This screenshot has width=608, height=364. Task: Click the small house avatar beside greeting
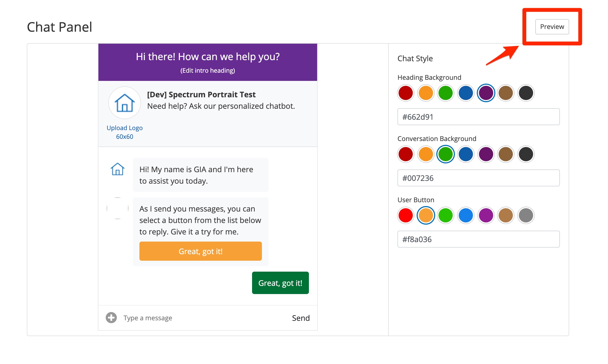(x=118, y=169)
